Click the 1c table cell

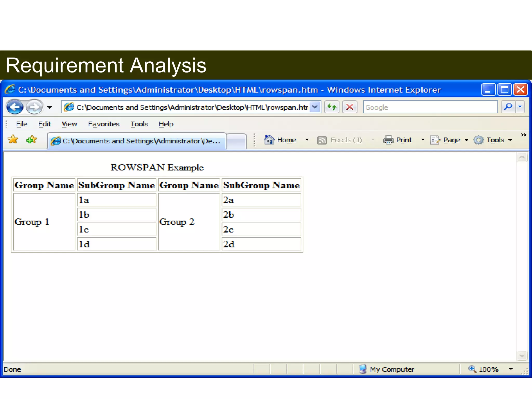pos(117,229)
